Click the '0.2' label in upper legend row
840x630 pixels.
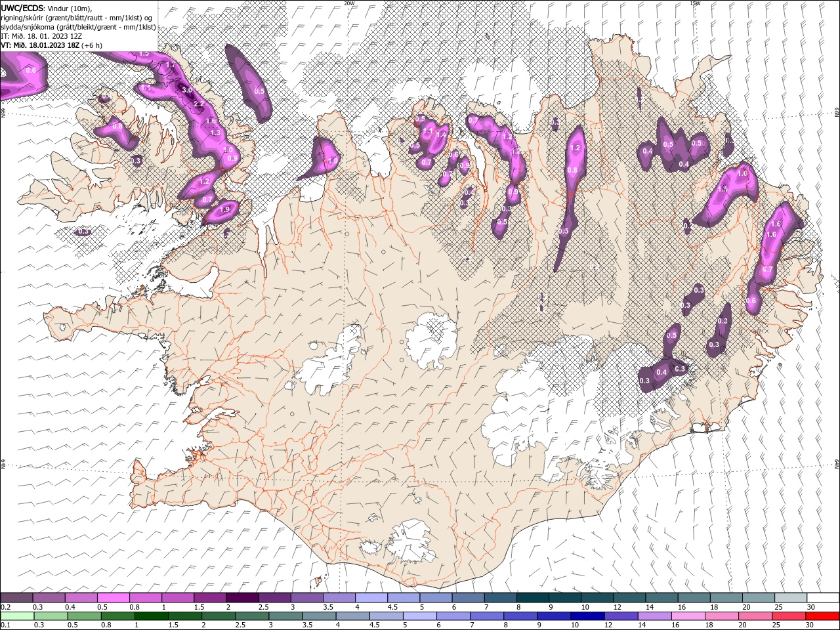6,607
